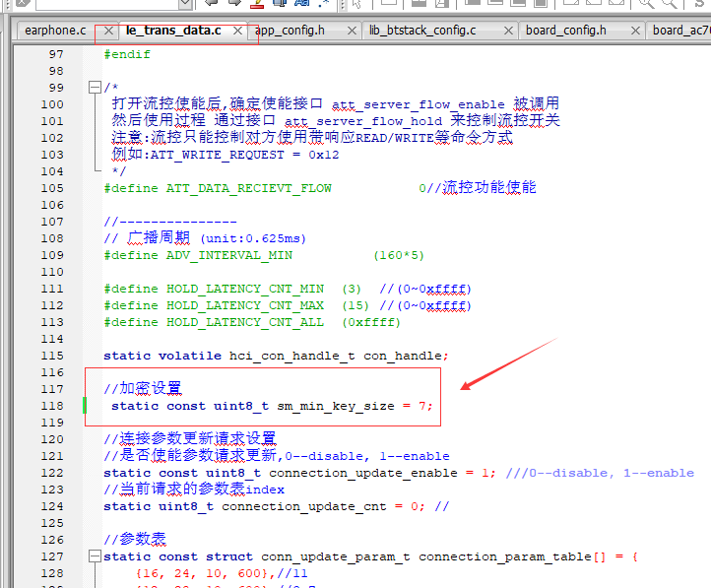Screen dimensions: 711x588
Task: Click the (0xffff) value on line 113
Action: [371, 322]
